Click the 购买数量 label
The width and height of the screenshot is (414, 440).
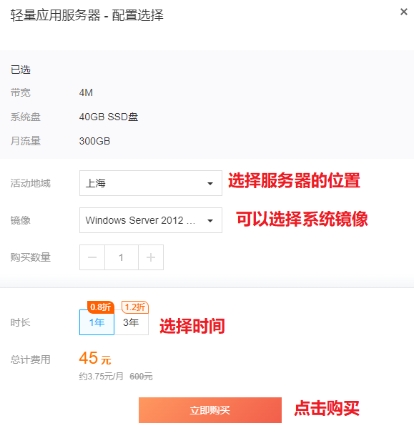[x=30, y=257]
